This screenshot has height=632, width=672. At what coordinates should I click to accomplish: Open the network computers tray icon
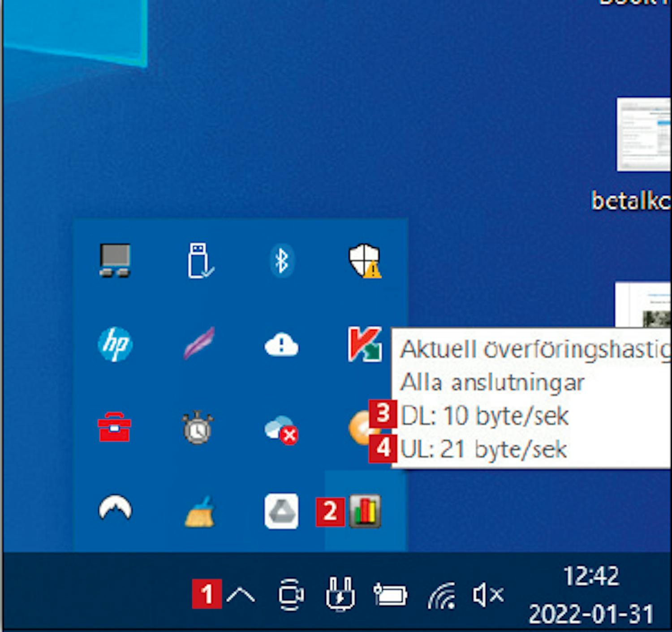point(115,260)
